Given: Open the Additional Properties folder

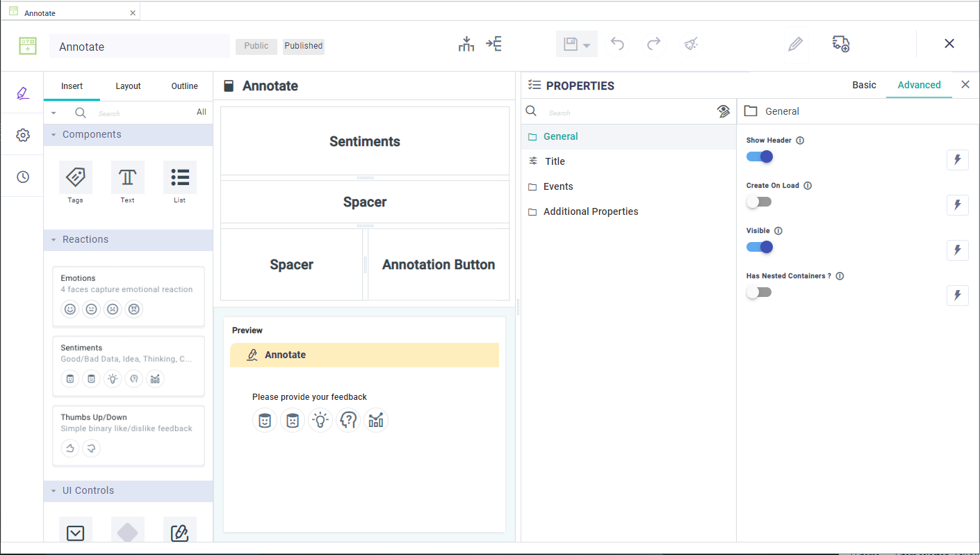Looking at the screenshot, I should pyautogui.click(x=590, y=211).
